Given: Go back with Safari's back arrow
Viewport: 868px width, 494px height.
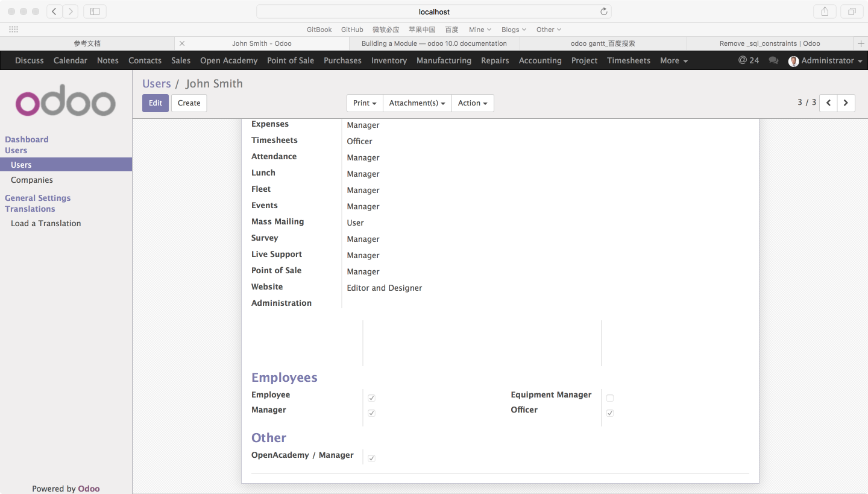Looking at the screenshot, I should (x=54, y=11).
